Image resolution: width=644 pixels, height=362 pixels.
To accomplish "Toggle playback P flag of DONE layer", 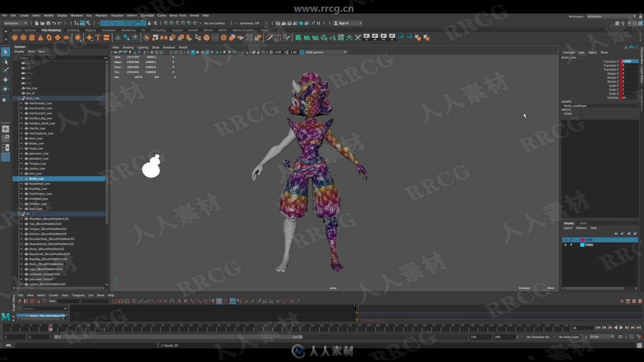I will point(571,240).
